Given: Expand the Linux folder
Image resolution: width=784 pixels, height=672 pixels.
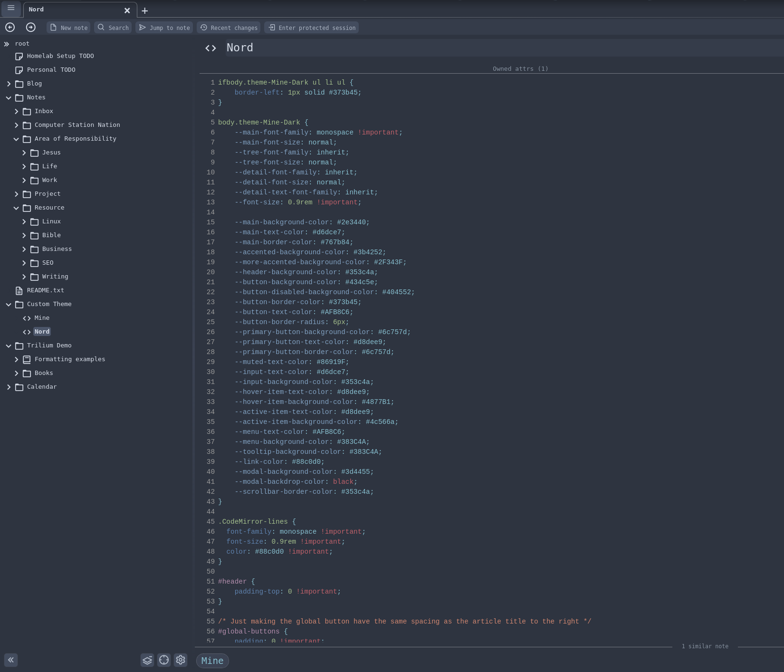Looking at the screenshot, I should [24, 221].
